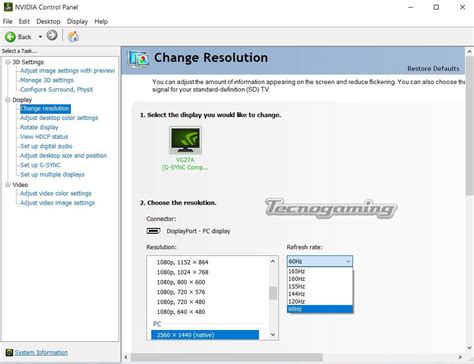Click horizontal scrollbar right arrow
474x364 pixels.
pos(460,357)
